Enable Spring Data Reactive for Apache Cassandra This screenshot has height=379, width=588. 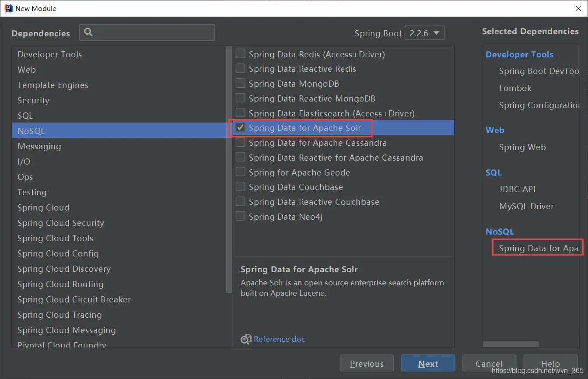click(240, 157)
